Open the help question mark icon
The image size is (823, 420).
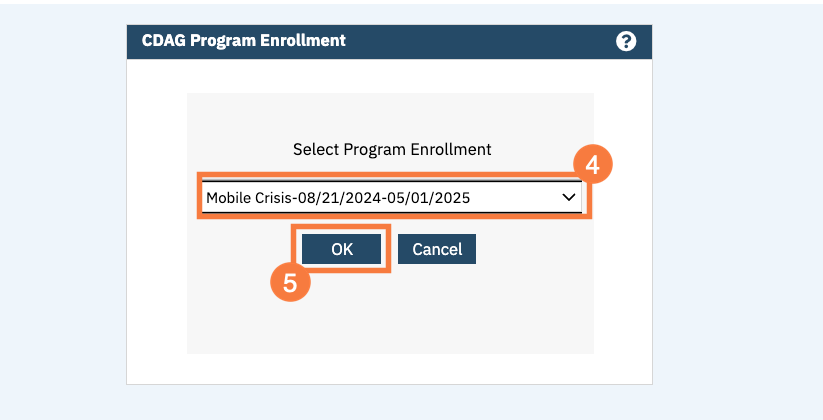pos(626,41)
